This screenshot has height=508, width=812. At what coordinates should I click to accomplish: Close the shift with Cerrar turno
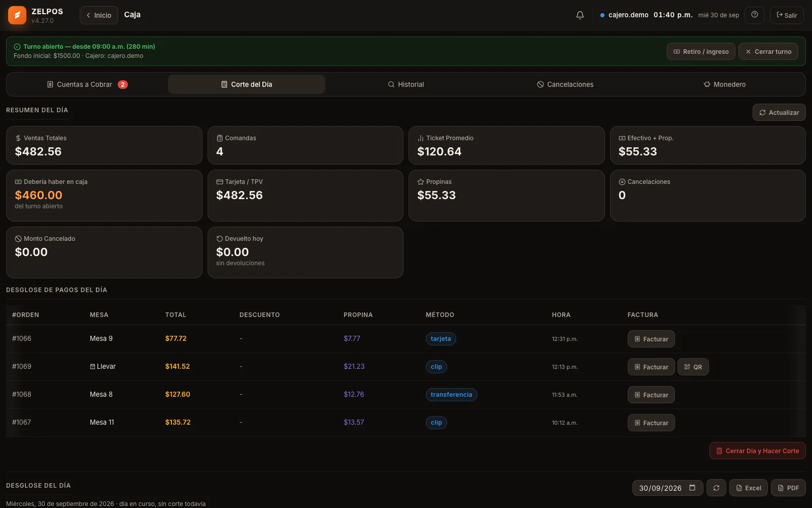pyautogui.click(x=768, y=51)
